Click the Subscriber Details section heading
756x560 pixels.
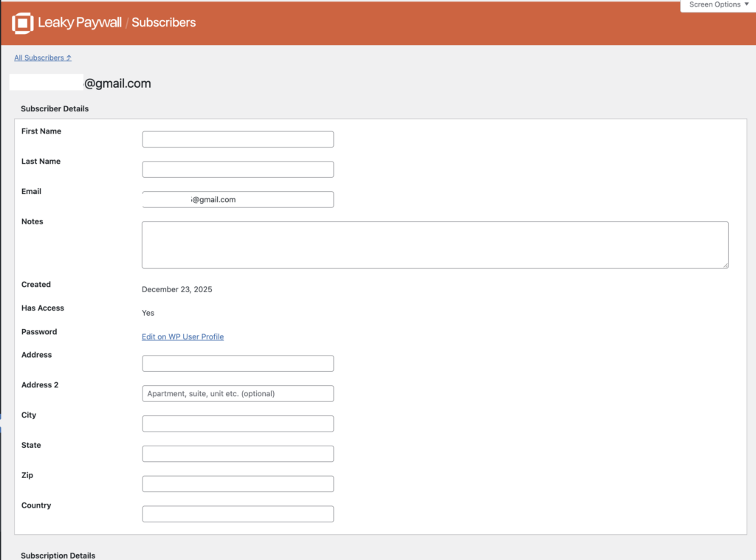click(55, 108)
